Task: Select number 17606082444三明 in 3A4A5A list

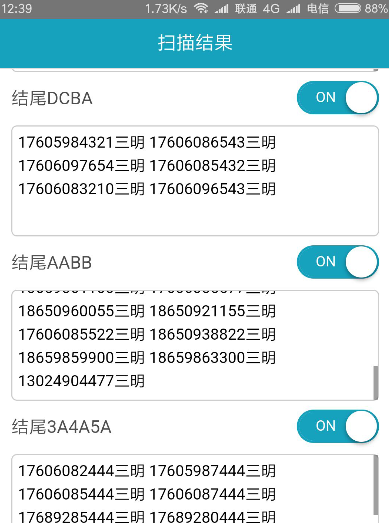Action: click(81, 471)
